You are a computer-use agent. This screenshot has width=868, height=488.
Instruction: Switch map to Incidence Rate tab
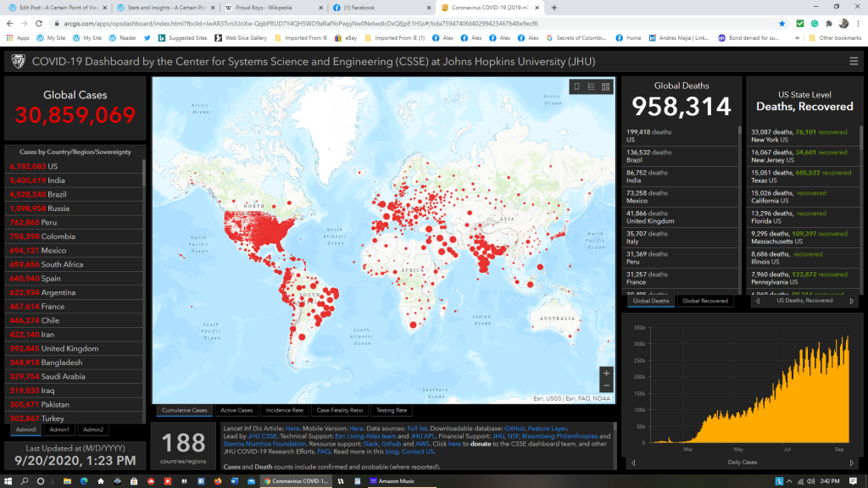286,410
